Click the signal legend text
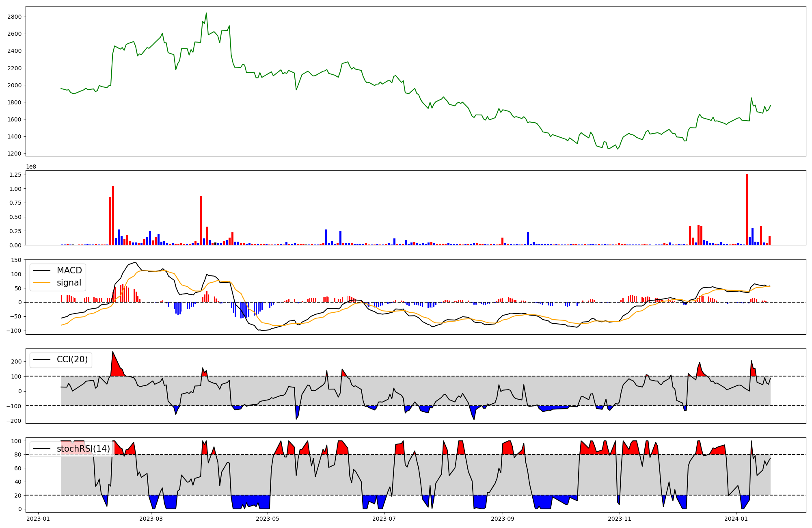Viewport: 812px width, 528px height. pos(69,283)
